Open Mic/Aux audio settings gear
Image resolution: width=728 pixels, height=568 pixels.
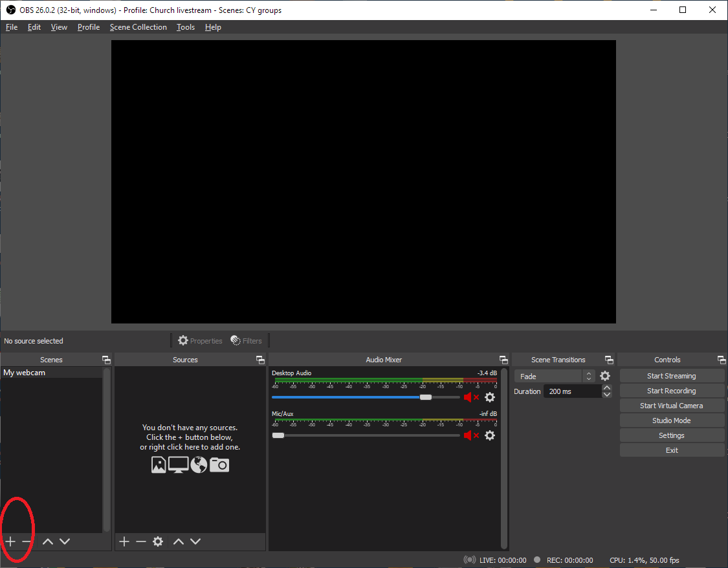point(490,435)
